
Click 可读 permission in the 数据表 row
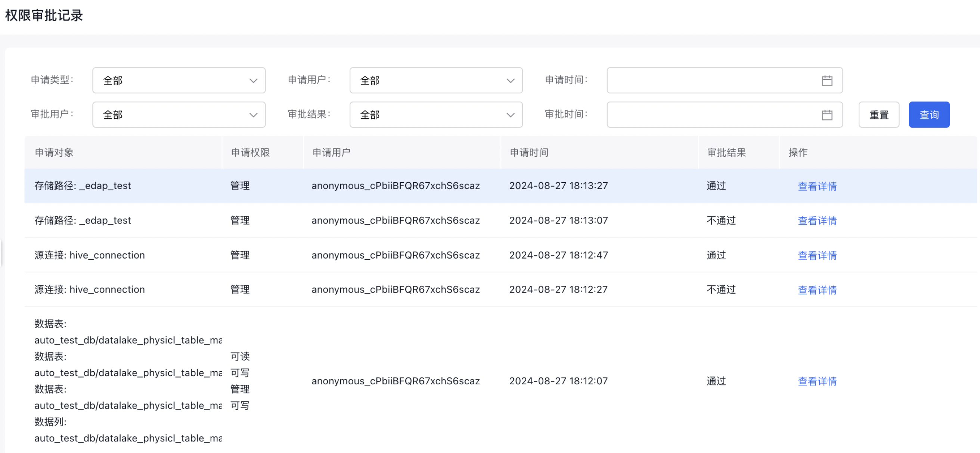point(240,356)
